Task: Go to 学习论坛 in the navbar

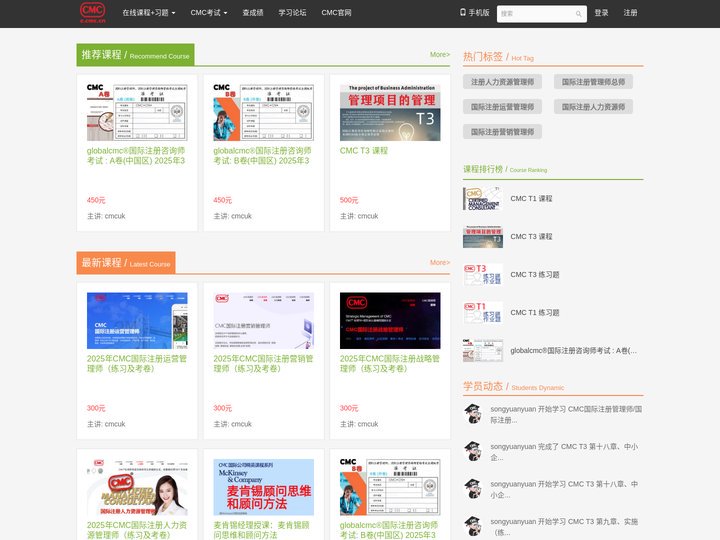Action: click(x=292, y=13)
